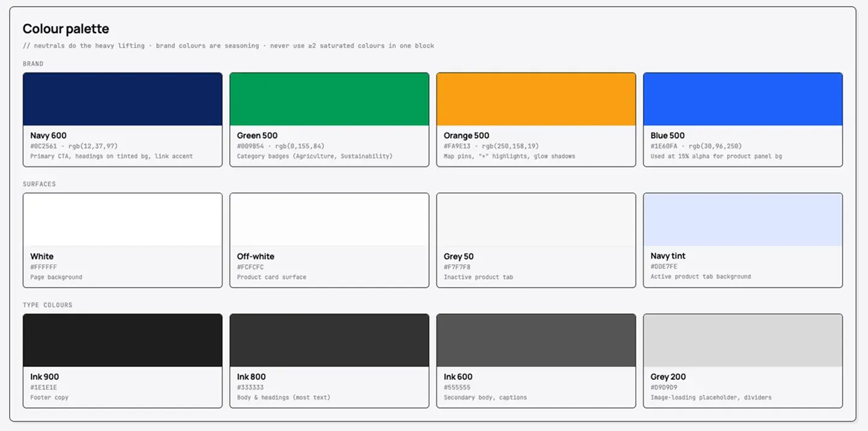Click the 'Product card surface' description
The height and width of the screenshot is (431, 868).
click(x=271, y=277)
